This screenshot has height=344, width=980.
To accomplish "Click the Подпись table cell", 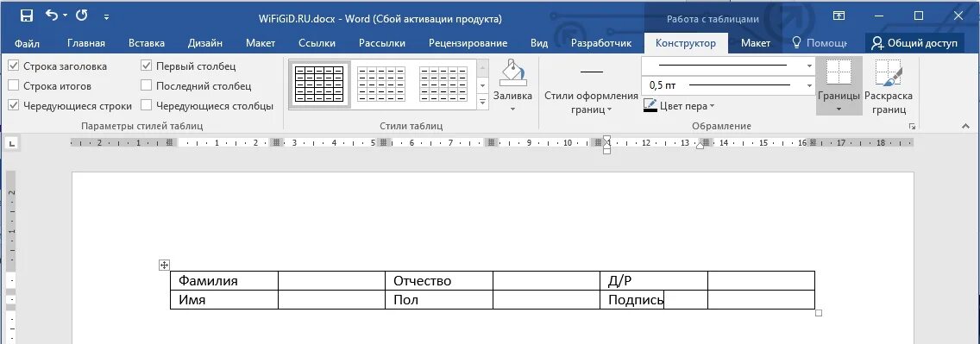I will click(654, 300).
